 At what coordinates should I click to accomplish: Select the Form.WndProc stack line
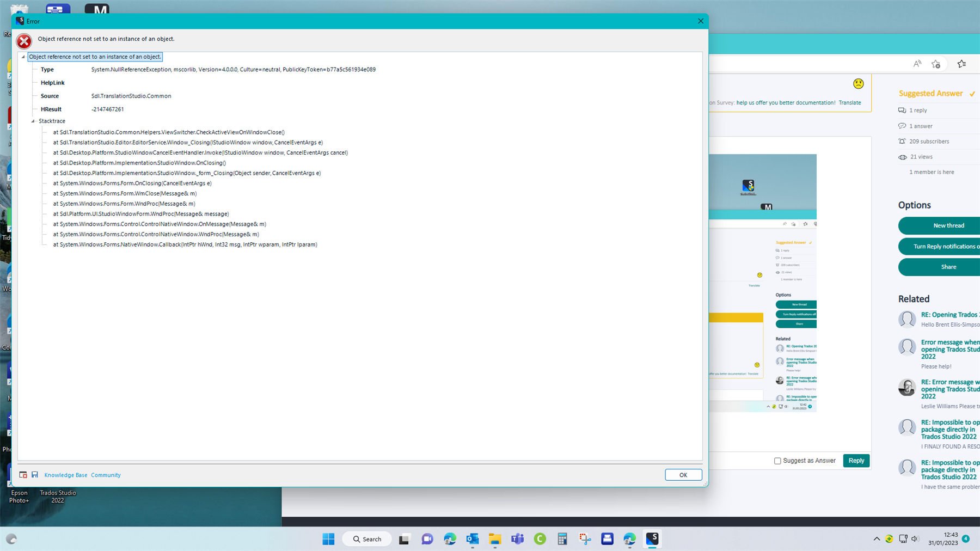tap(124, 204)
